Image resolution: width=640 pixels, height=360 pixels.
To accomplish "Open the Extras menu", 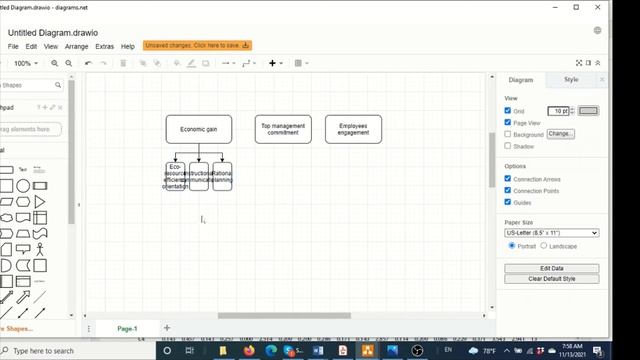I will point(104,47).
